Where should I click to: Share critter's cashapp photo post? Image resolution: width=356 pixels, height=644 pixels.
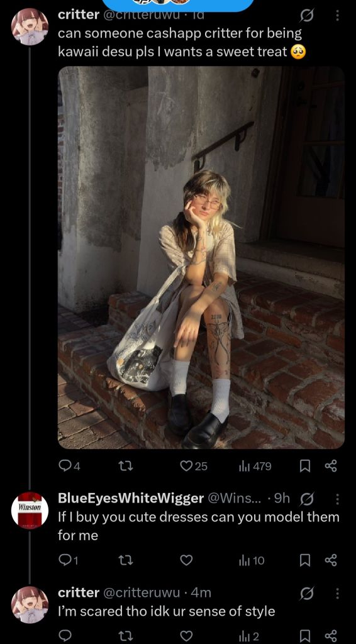[331, 466]
